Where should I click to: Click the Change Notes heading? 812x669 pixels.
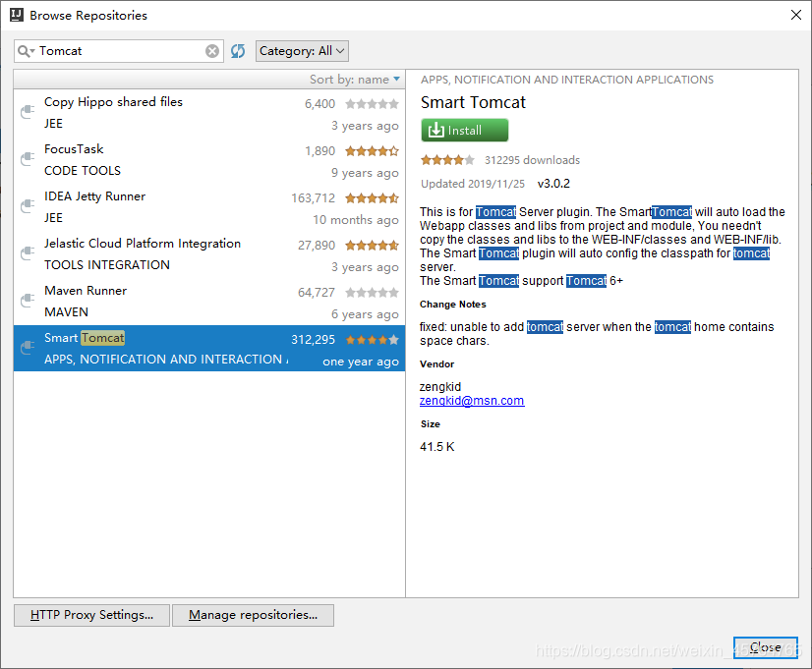point(452,305)
